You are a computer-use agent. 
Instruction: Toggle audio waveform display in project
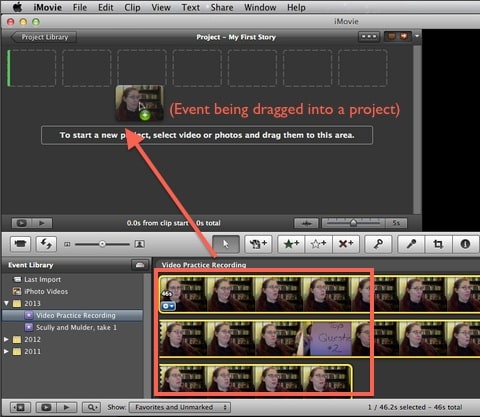pos(306,223)
